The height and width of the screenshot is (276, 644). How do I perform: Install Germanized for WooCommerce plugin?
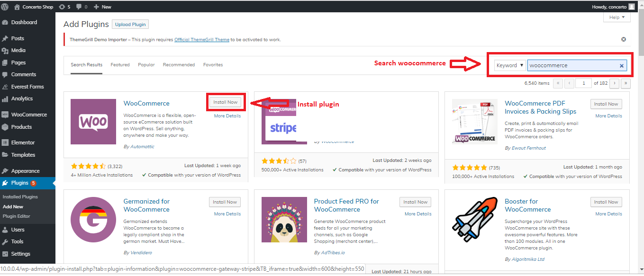[225, 202]
